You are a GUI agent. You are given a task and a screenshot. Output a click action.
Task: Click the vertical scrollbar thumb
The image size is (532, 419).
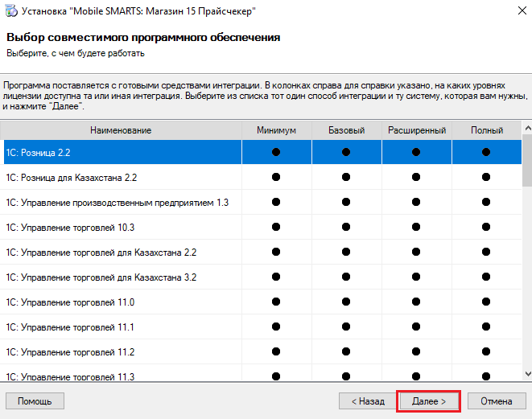coord(528,160)
